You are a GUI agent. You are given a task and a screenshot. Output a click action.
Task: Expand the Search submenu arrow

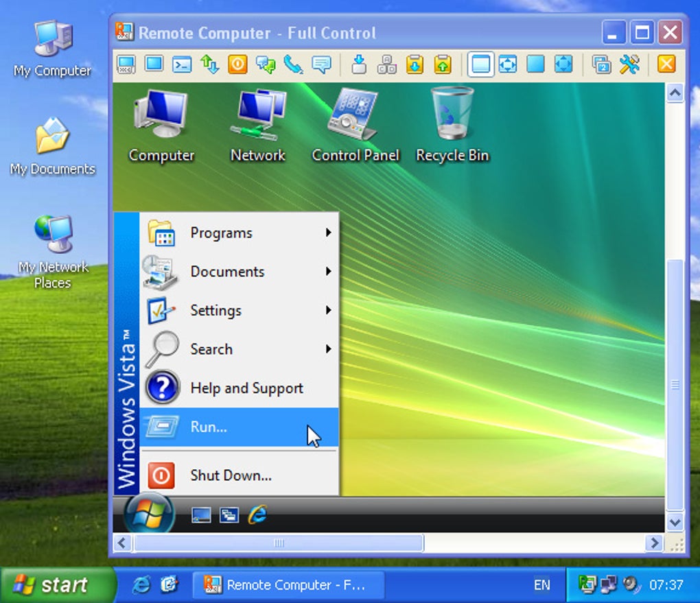click(329, 349)
